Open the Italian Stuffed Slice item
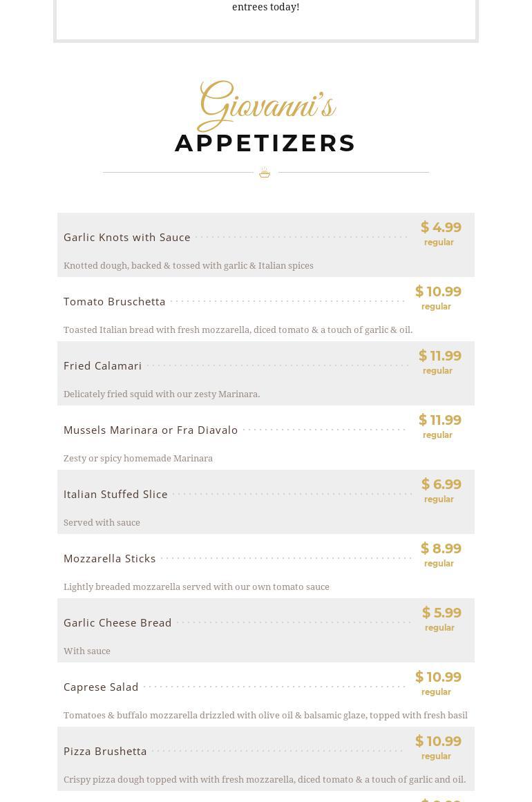The height and width of the screenshot is (802, 532). tap(115, 494)
